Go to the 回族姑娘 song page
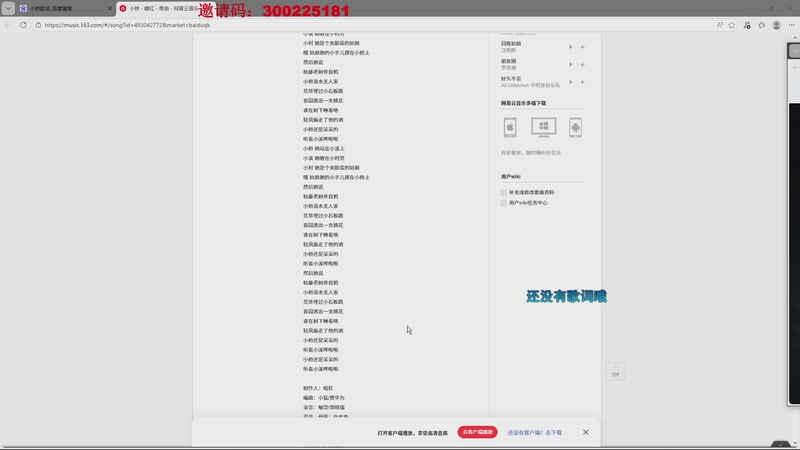 [x=511, y=44]
